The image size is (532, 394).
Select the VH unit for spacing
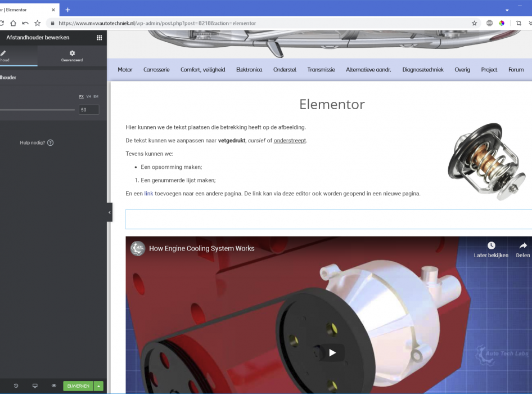click(x=88, y=96)
